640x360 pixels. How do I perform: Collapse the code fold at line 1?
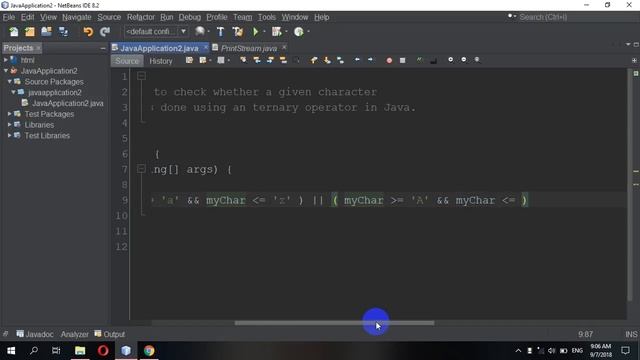pyautogui.click(x=141, y=76)
